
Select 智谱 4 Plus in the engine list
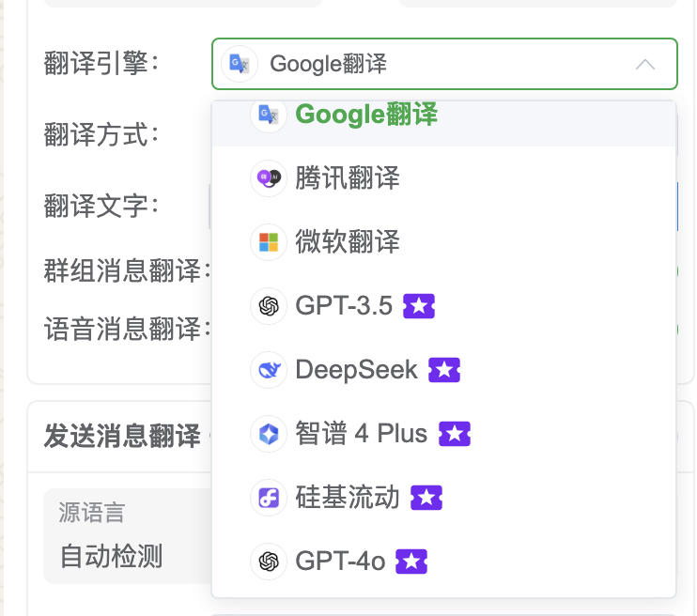443,433
